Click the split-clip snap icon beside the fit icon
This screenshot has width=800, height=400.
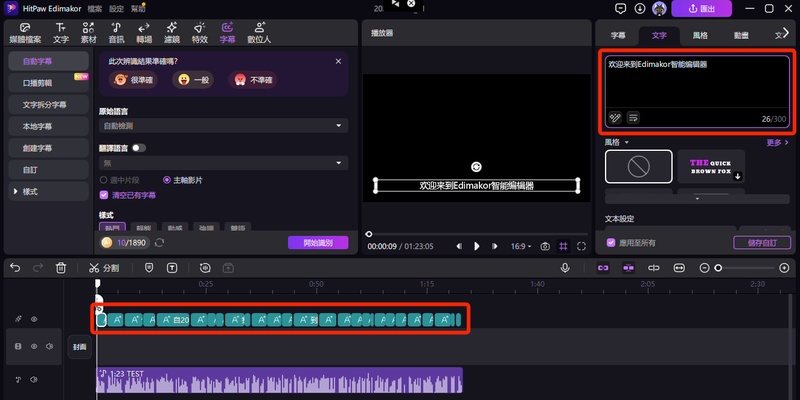point(654,268)
